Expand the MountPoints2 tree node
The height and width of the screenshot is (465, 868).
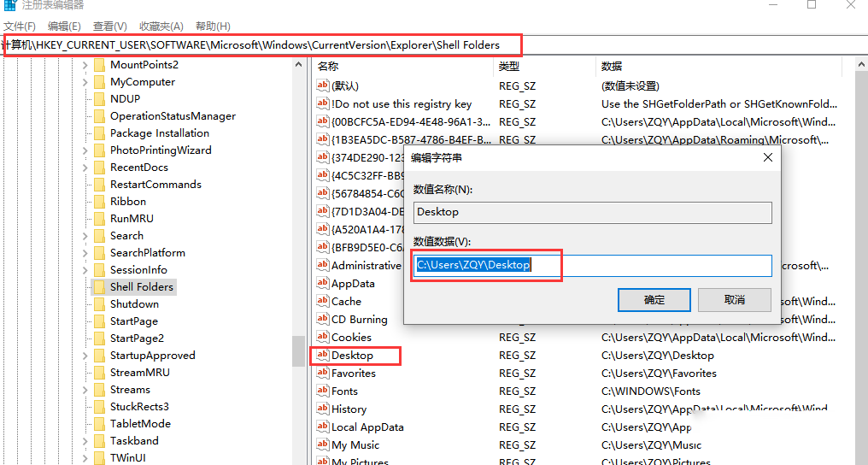pos(85,65)
